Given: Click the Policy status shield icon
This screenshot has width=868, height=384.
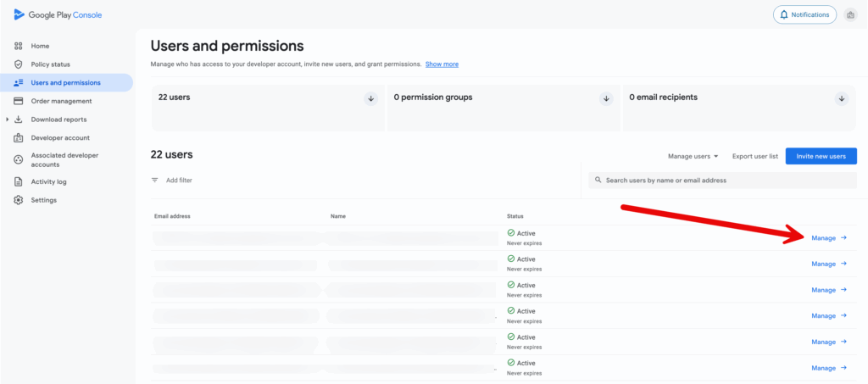Looking at the screenshot, I should point(19,64).
